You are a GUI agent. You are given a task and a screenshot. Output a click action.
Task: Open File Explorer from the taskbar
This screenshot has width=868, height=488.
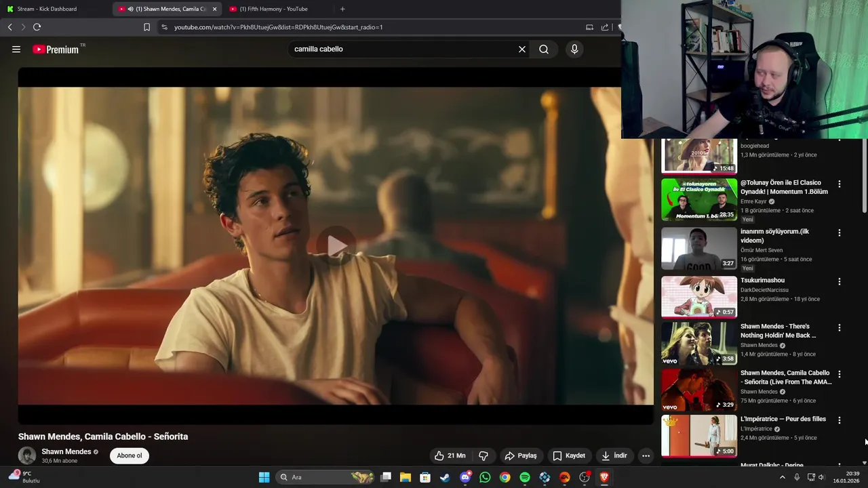pos(406,477)
